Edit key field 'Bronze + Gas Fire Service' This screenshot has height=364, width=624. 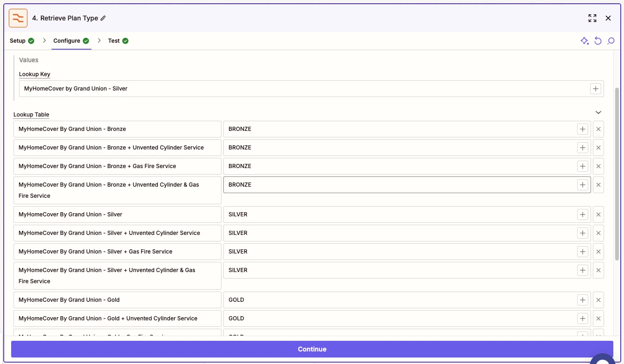117,166
